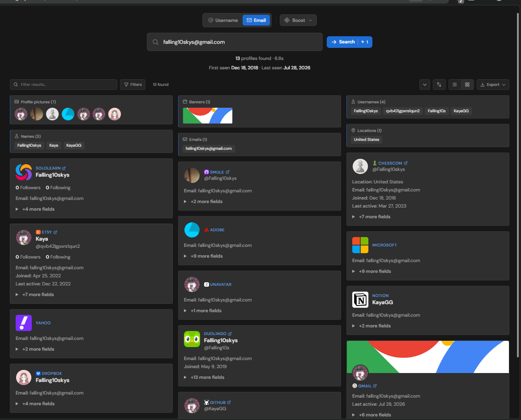Click the Microsoft logo icon
521x420 pixels.
coord(360,245)
